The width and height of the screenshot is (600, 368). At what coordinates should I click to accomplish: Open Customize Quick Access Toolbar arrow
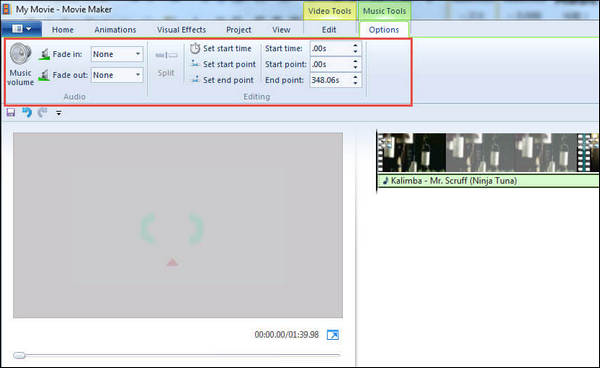[x=59, y=113]
